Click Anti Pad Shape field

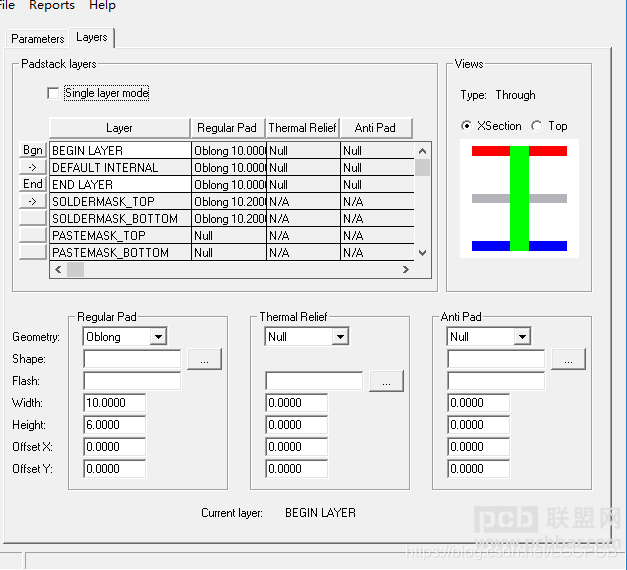point(496,359)
